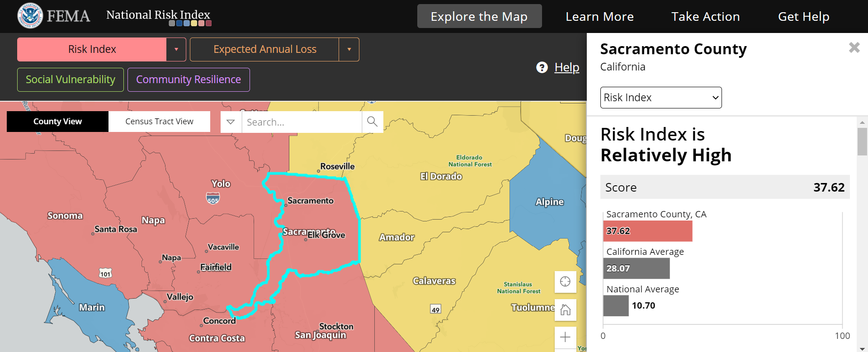Open the Take Action menu
This screenshot has height=352, width=868.
(705, 16)
